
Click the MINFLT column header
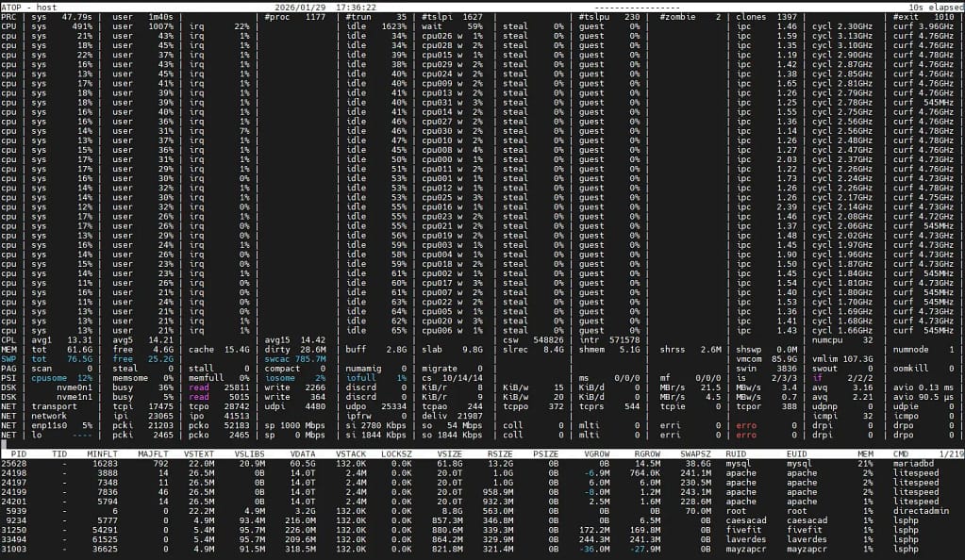point(102,454)
